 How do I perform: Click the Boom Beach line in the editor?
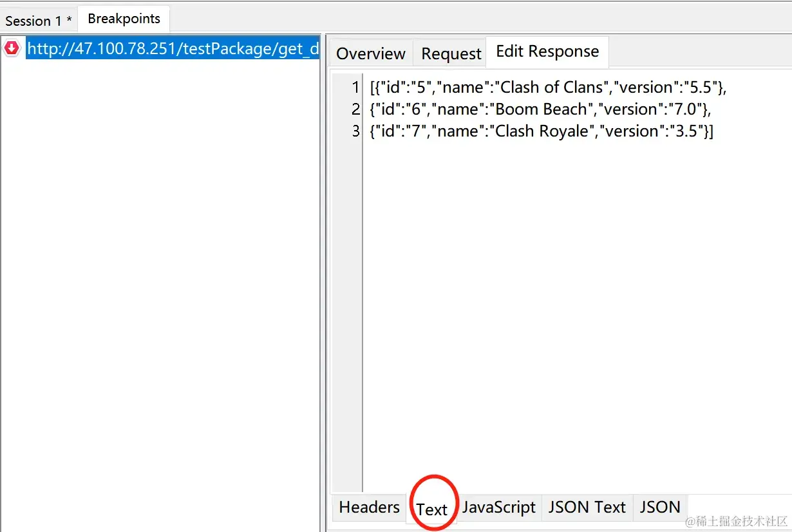pyautogui.click(x=540, y=109)
